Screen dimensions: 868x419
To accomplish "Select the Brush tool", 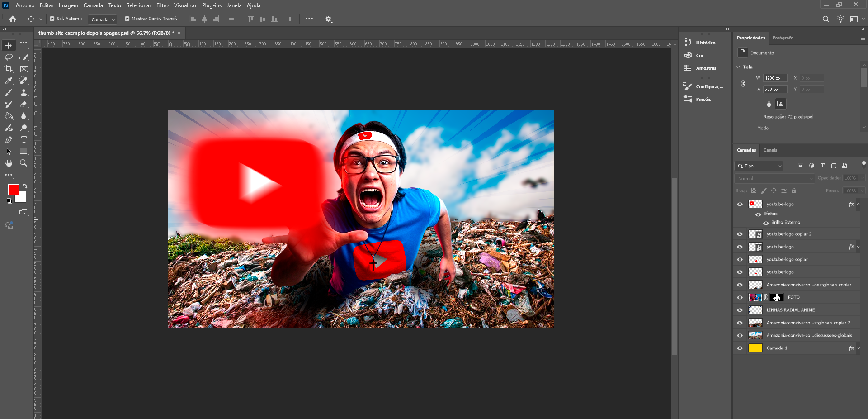I will 9,92.
